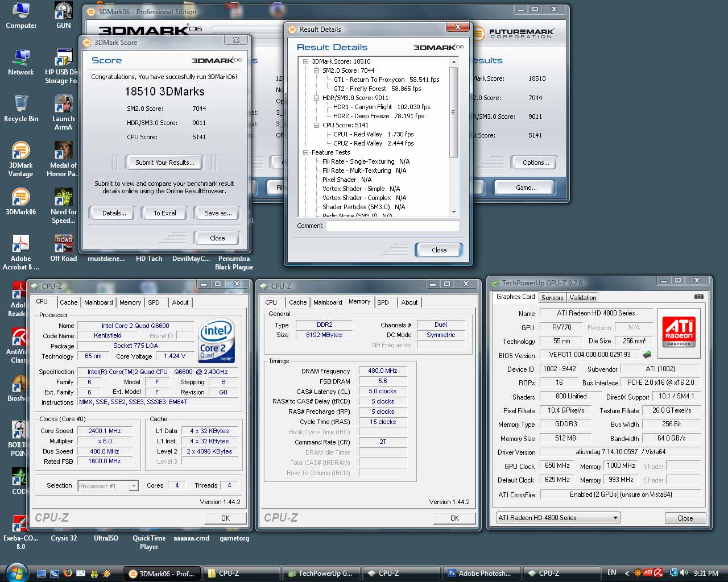Launch HP USB Disk Storage Format shortcut
The image size is (728, 582).
(x=61, y=66)
